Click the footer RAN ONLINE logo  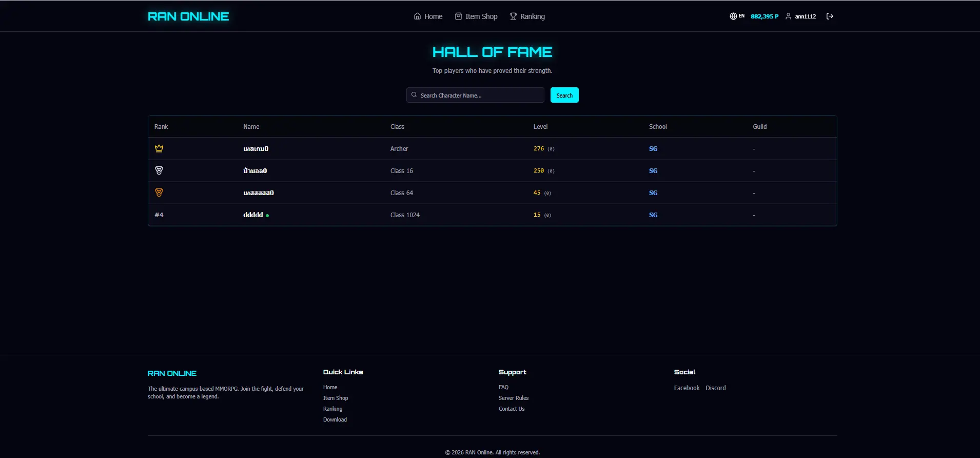[x=172, y=373]
